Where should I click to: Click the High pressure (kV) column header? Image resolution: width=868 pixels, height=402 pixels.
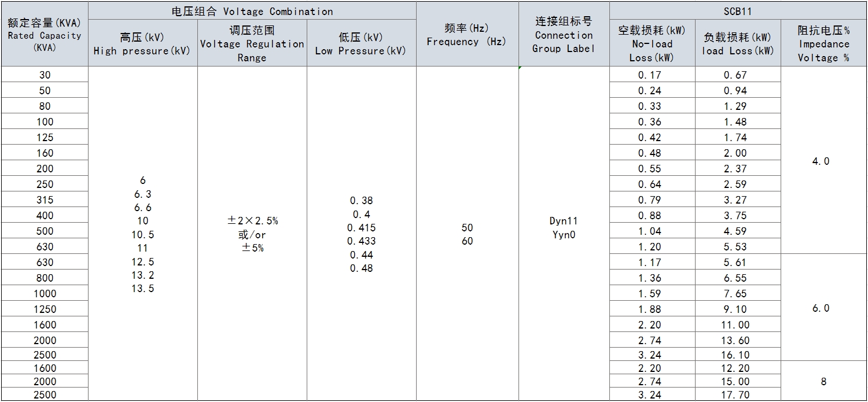142,44
